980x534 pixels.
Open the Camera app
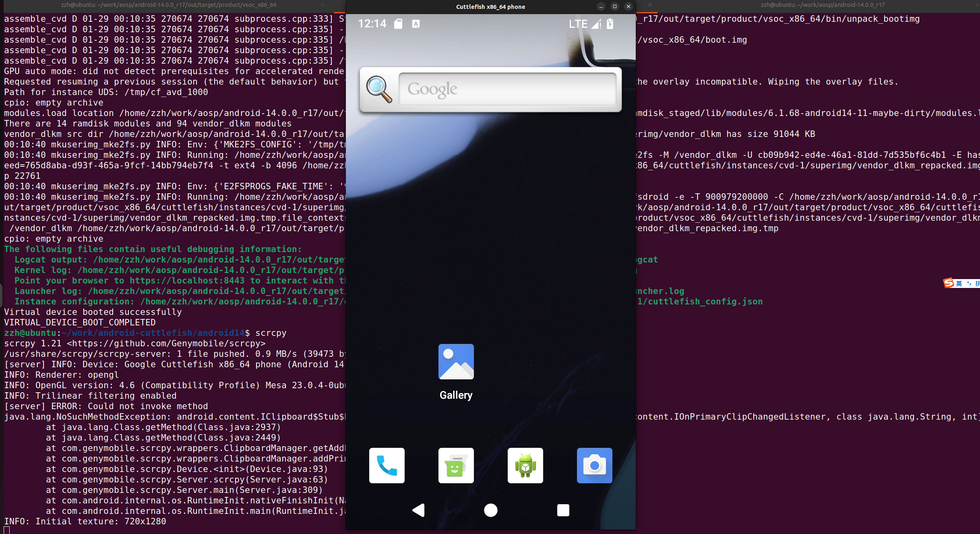click(x=595, y=466)
